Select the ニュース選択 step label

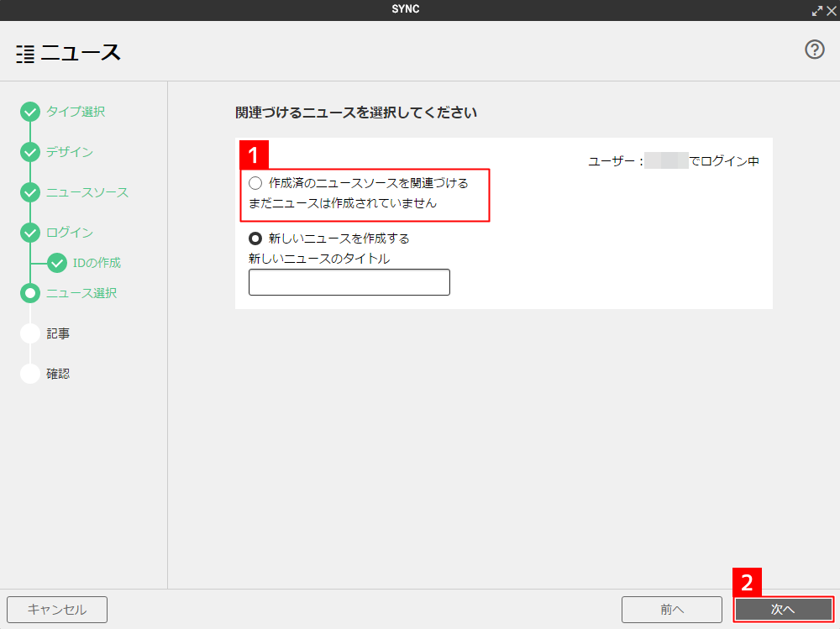pos(81,293)
